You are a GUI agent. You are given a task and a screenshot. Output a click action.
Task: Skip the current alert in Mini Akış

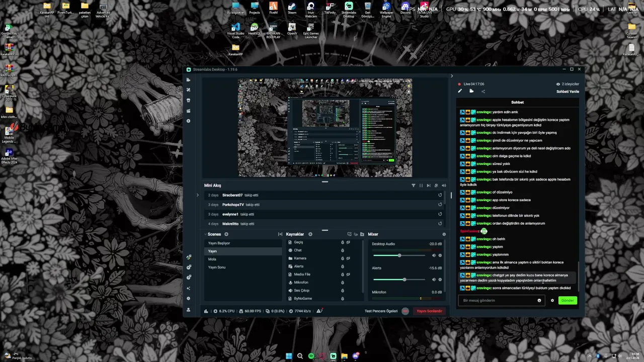[429, 186]
